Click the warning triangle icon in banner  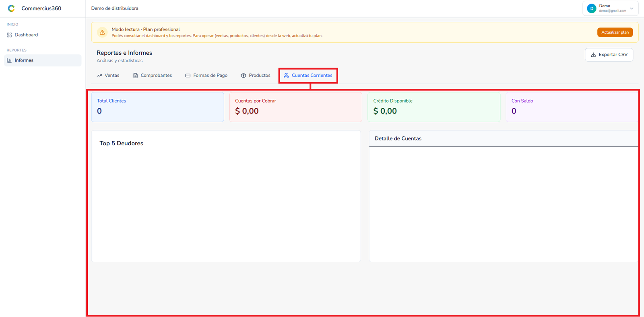pos(102,32)
